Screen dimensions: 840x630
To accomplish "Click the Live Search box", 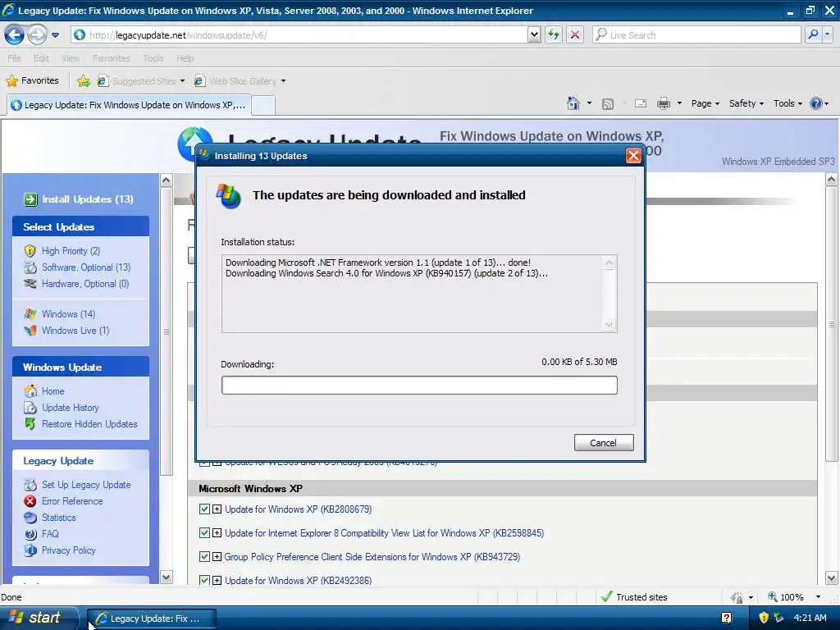I will [696, 34].
